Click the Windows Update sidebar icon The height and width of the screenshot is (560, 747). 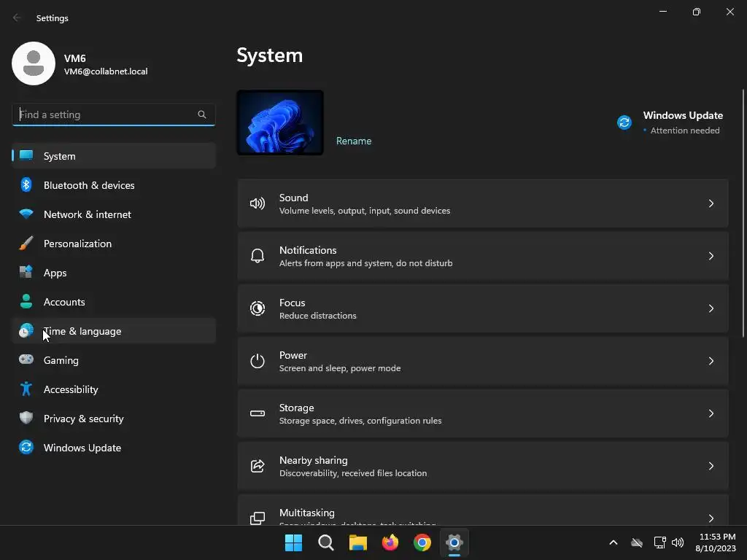(26, 447)
